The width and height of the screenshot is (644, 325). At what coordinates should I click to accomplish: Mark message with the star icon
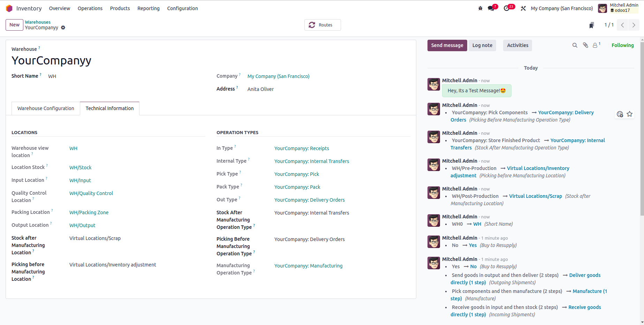click(x=629, y=114)
